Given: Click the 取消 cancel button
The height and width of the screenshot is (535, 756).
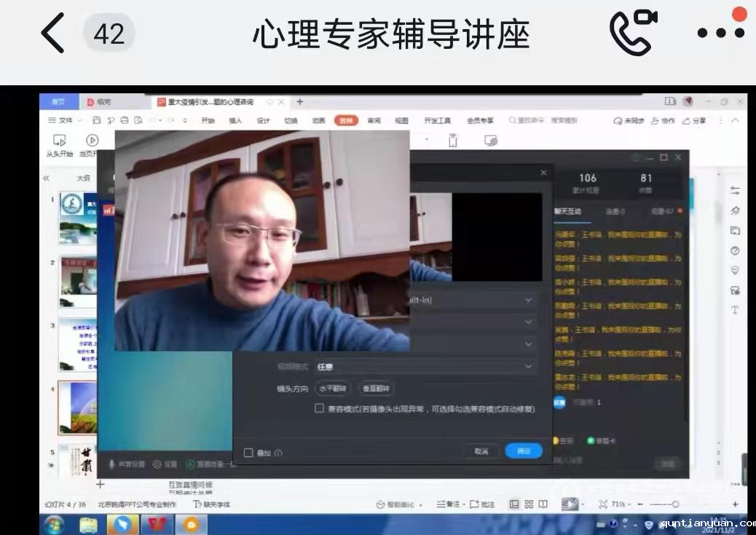Looking at the screenshot, I should pos(481,451).
